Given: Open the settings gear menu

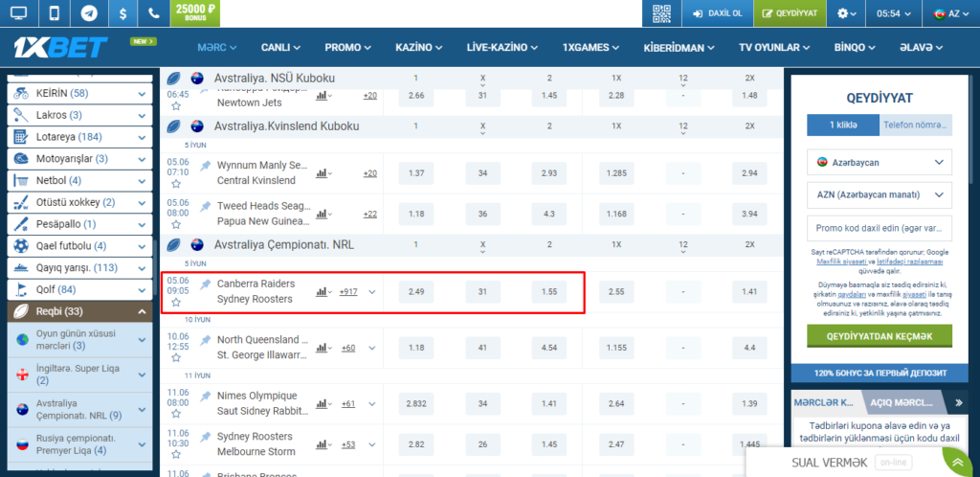Looking at the screenshot, I should click(x=846, y=13).
